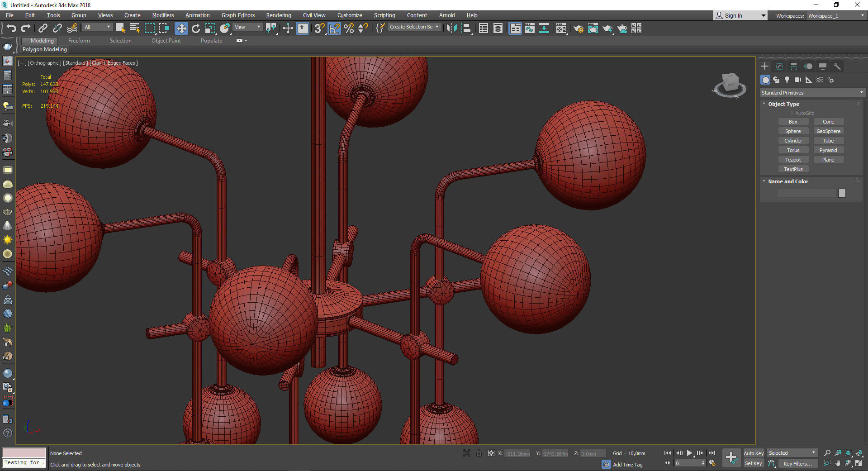
Task: Click the object name input field
Action: tap(807, 193)
